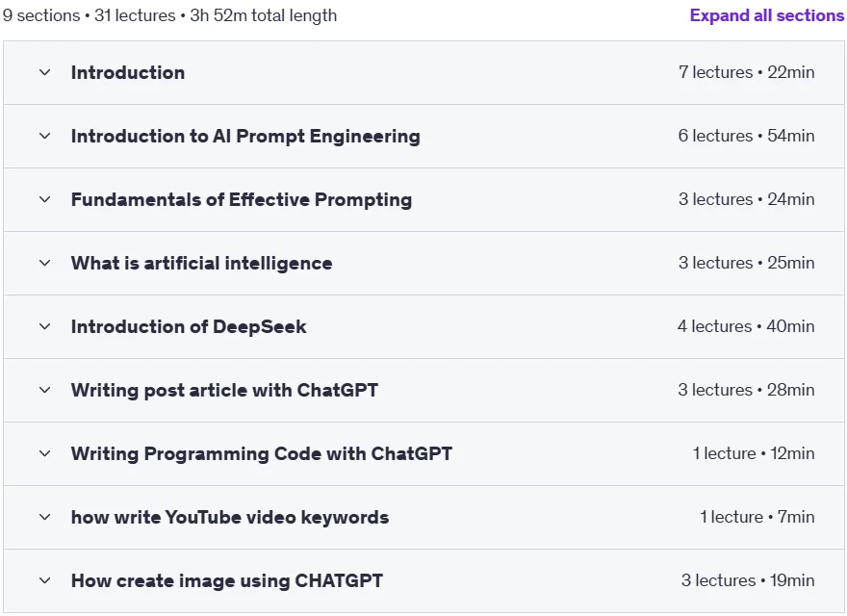
Task: Click the 1 lecture 7min label
Action: (x=757, y=517)
